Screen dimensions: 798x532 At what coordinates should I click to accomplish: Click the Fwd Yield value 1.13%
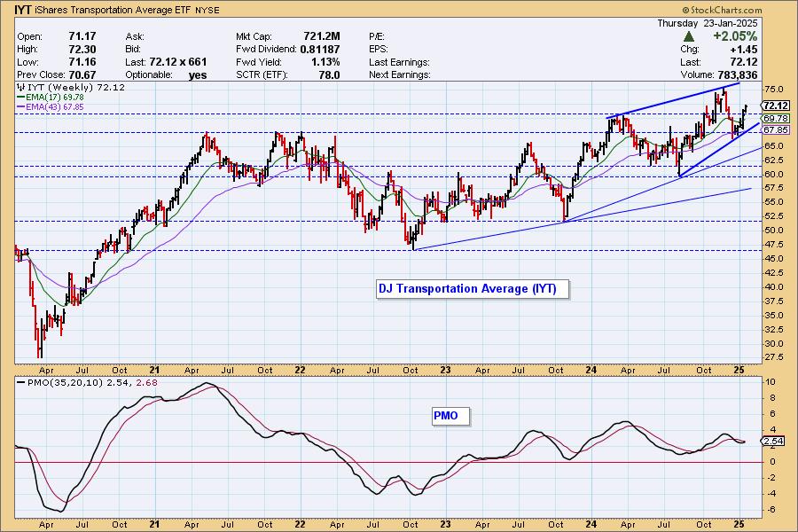(325, 62)
